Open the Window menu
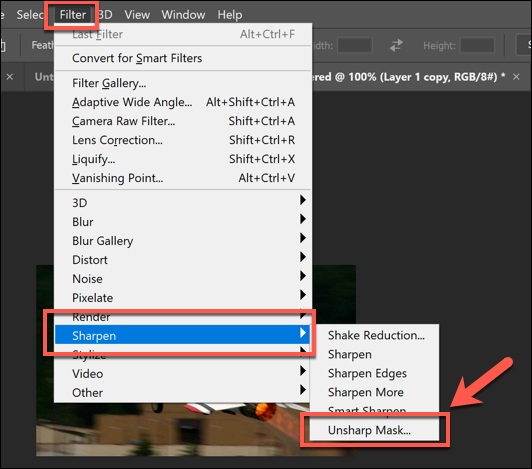Viewport: 532px width, 469px height. [x=183, y=15]
